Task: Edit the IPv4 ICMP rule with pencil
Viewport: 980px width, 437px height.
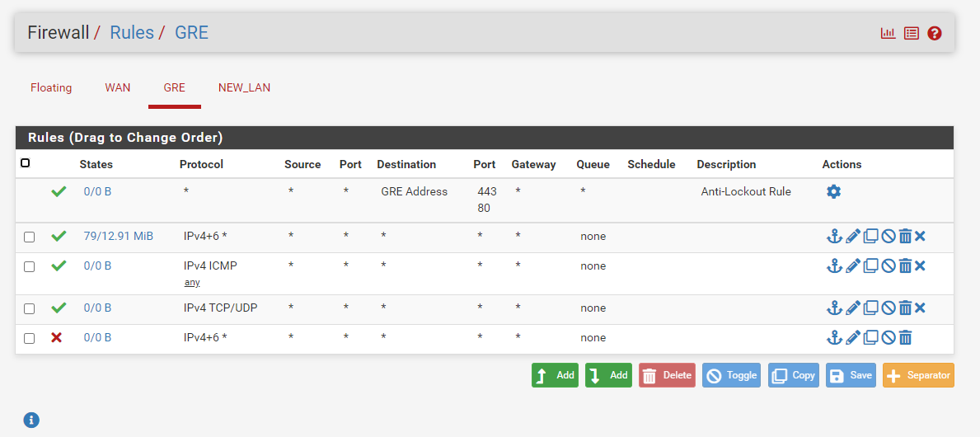Action: coord(852,266)
